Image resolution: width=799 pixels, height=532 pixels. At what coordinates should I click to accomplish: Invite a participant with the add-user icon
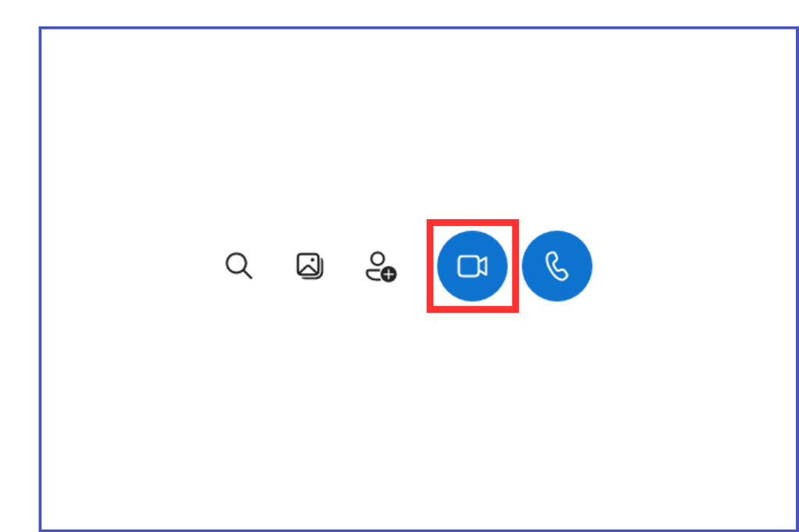click(381, 266)
